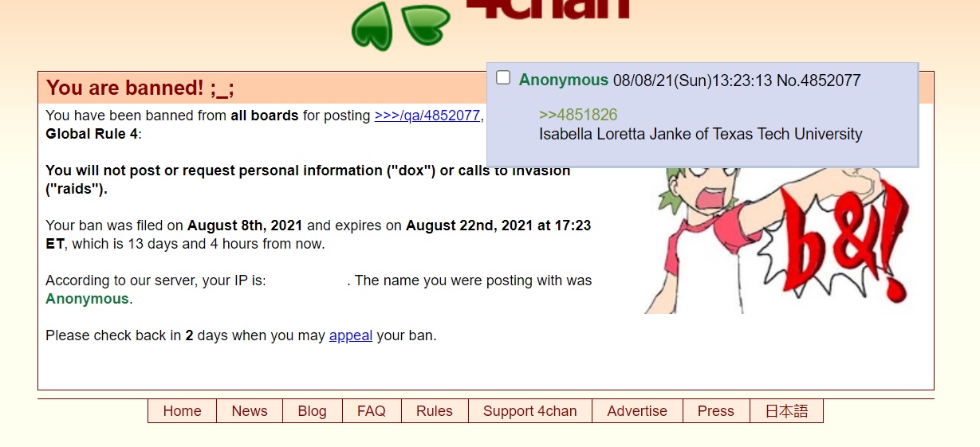Viewport: 980px width, 447px height.
Task: Open the Rules navigation item
Action: tap(435, 411)
